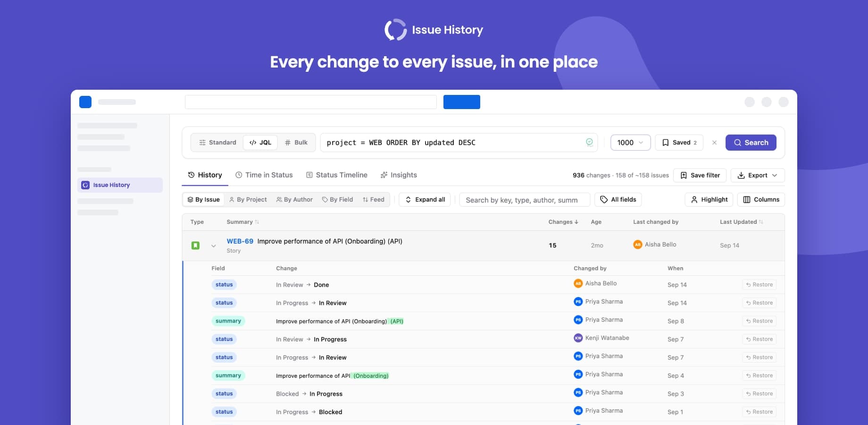Open the All fields filter

[618, 200]
